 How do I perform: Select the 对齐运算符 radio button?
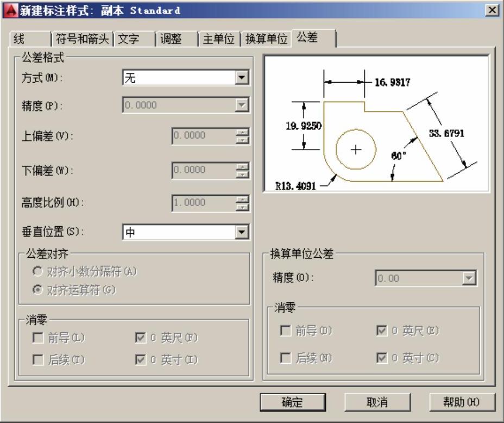coord(38,290)
